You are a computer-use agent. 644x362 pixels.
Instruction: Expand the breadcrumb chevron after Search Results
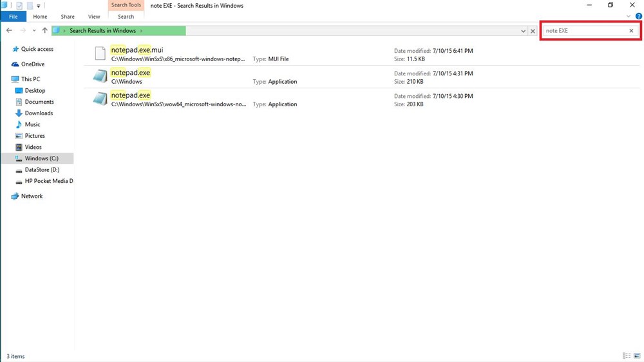141,30
